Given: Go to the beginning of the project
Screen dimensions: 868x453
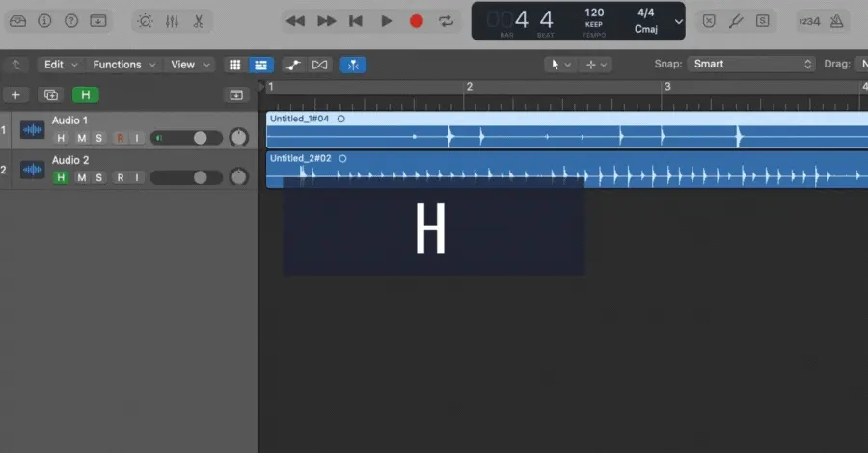Looking at the screenshot, I should click(x=356, y=21).
